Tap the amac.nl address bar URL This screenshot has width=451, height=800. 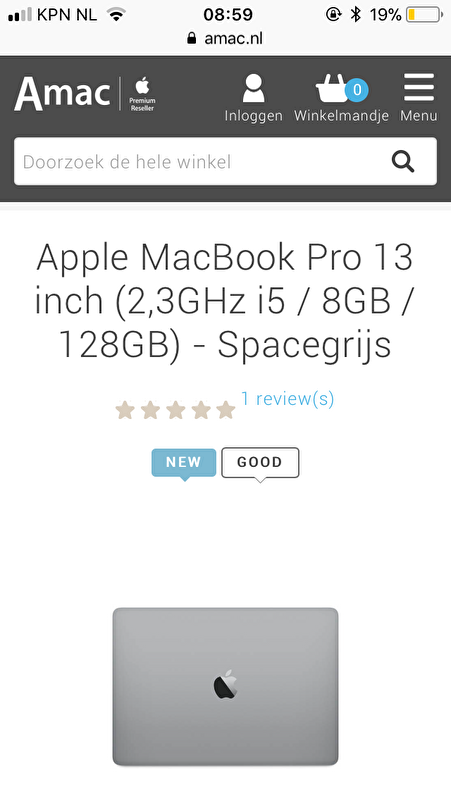coord(234,38)
